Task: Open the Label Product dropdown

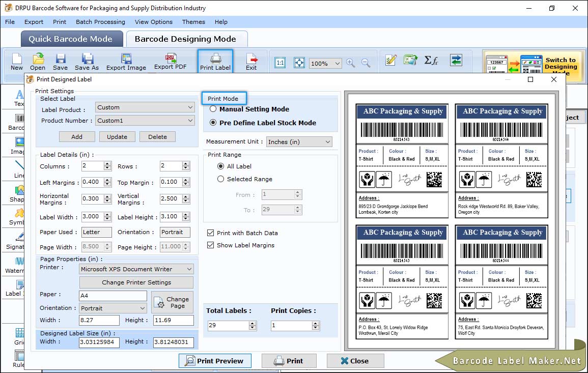Action: coord(145,107)
